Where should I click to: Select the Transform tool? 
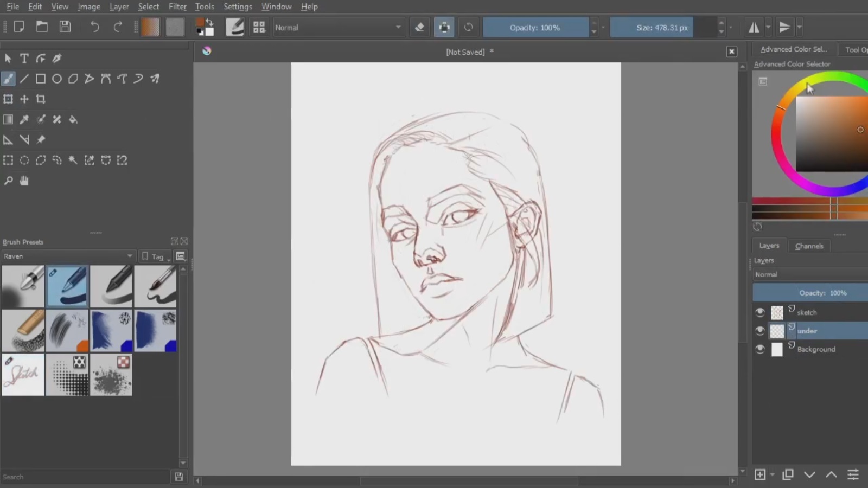tap(8, 99)
